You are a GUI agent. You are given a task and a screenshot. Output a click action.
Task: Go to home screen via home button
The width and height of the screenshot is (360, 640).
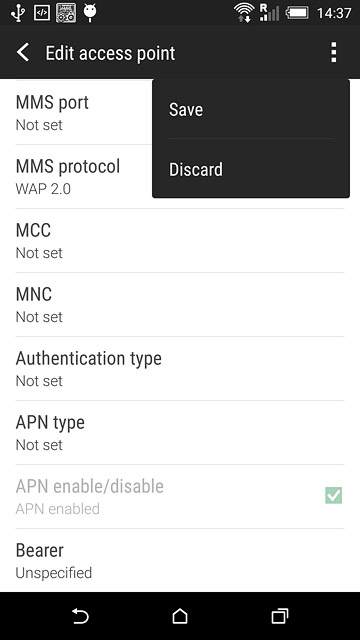(180, 616)
